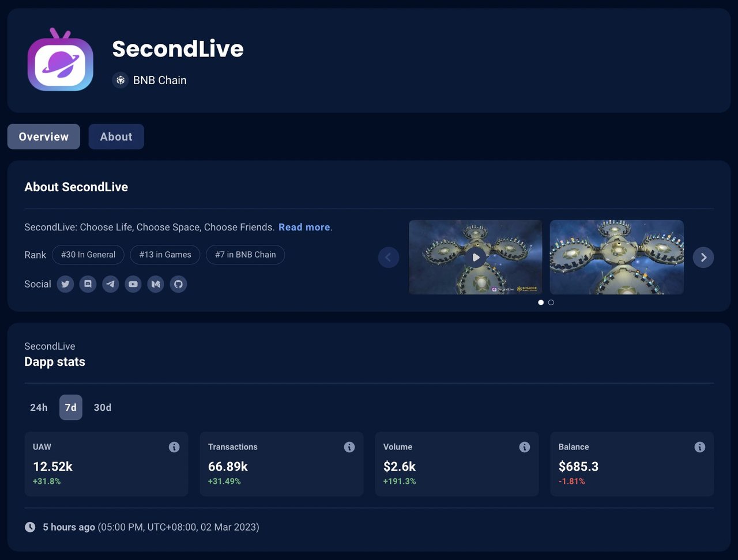Play the SecondLive preview video
This screenshot has width=738, height=560.
pos(476,257)
